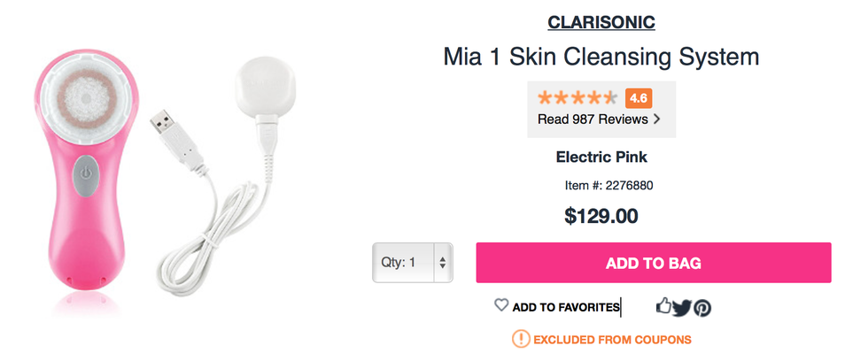Click the EXCLUDED FROM COUPONS notice
The height and width of the screenshot is (361, 868).
coord(612,339)
